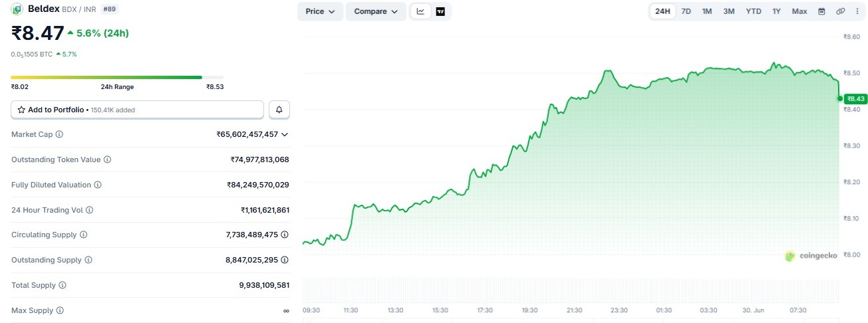Viewport: 868px width, 323px height.
Task: Click info icon beside Max Supply
Action: 60,310
